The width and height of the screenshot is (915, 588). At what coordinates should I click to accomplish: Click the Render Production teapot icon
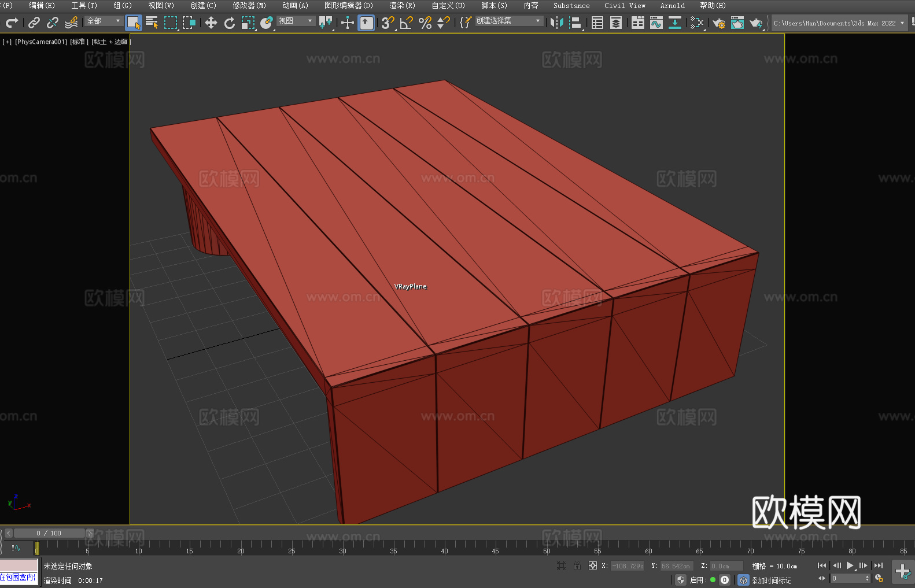tap(756, 23)
